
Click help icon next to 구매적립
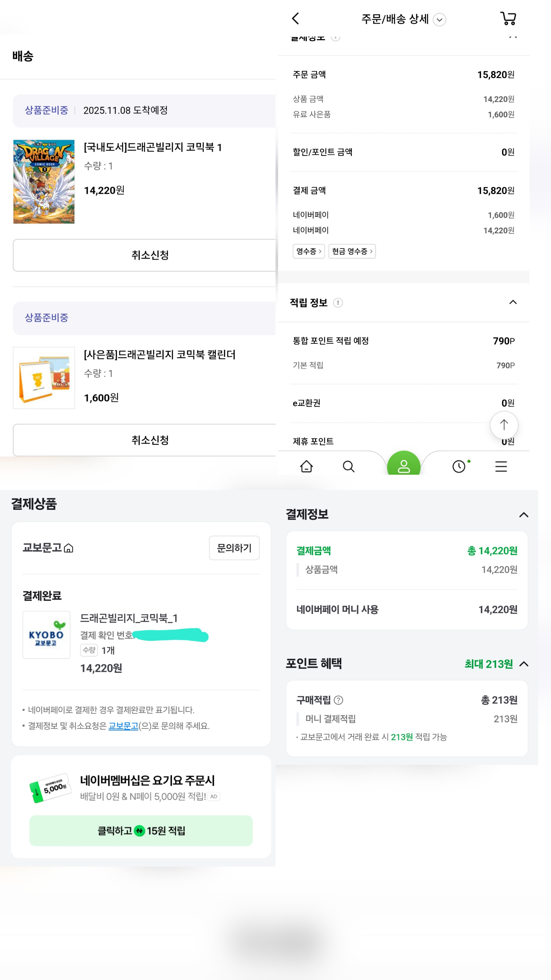click(338, 700)
